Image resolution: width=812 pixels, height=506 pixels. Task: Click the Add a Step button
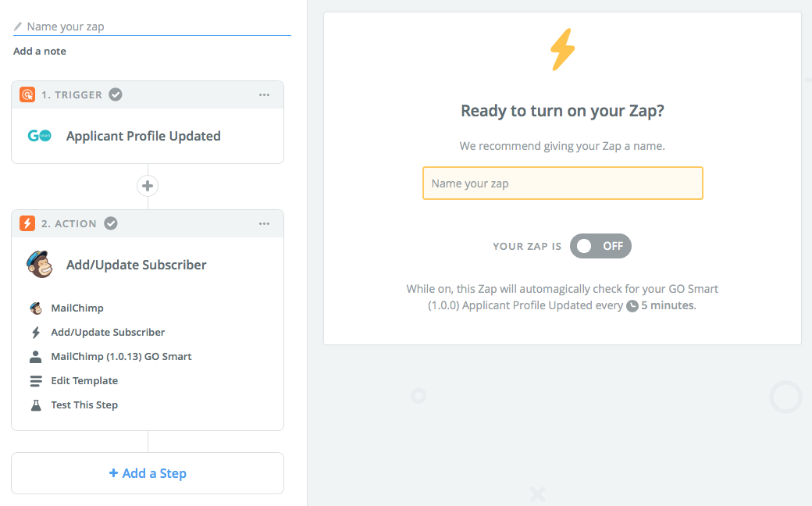[x=148, y=473]
